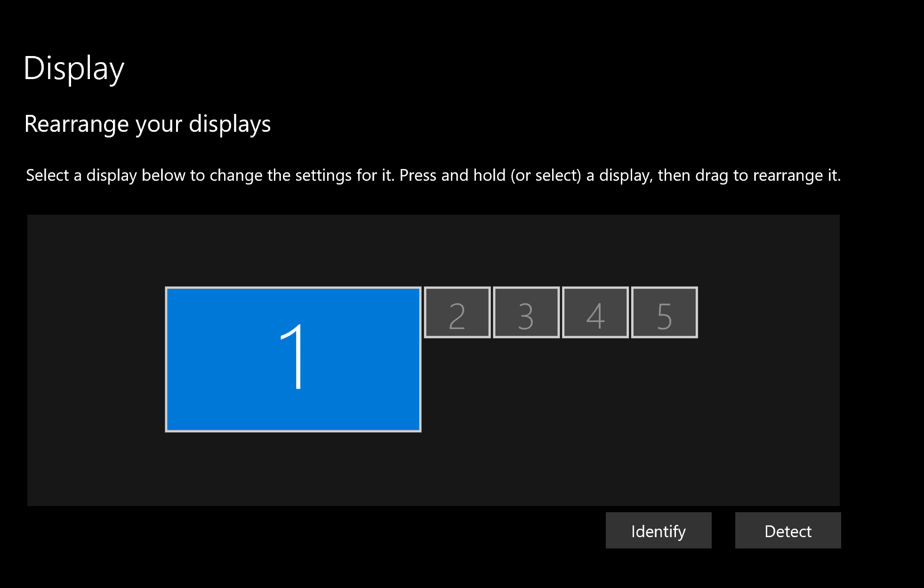Click the Rearrange your displays subheading
Viewport: 924px width, 588px height.
[147, 124]
